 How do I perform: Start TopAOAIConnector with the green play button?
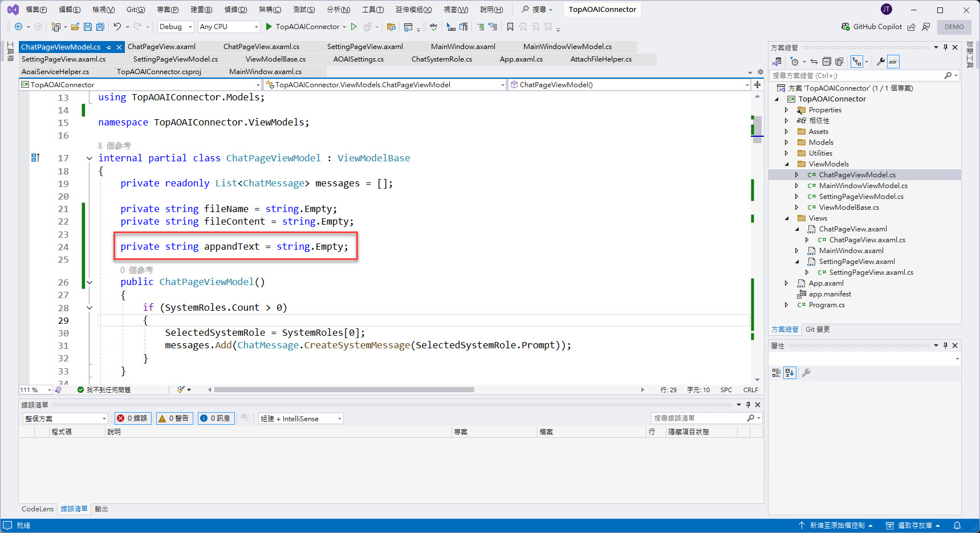(x=269, y=27)
